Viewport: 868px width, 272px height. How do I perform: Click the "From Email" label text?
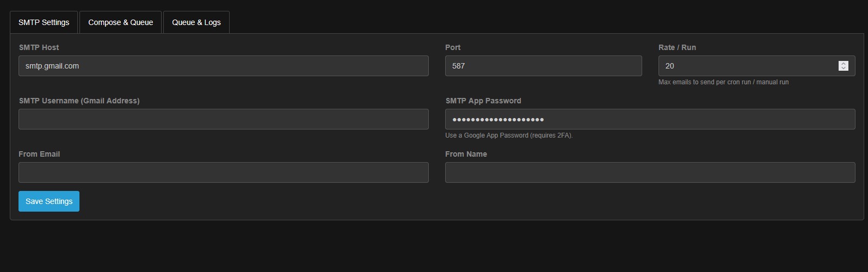[39, 154]
